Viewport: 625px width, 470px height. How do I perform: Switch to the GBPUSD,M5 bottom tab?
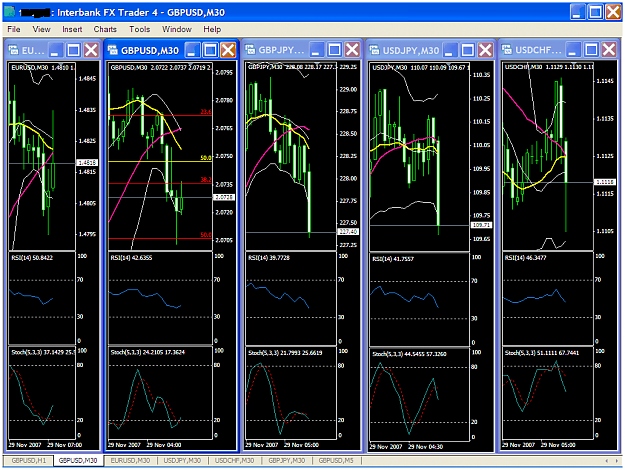tap(336, 460)
